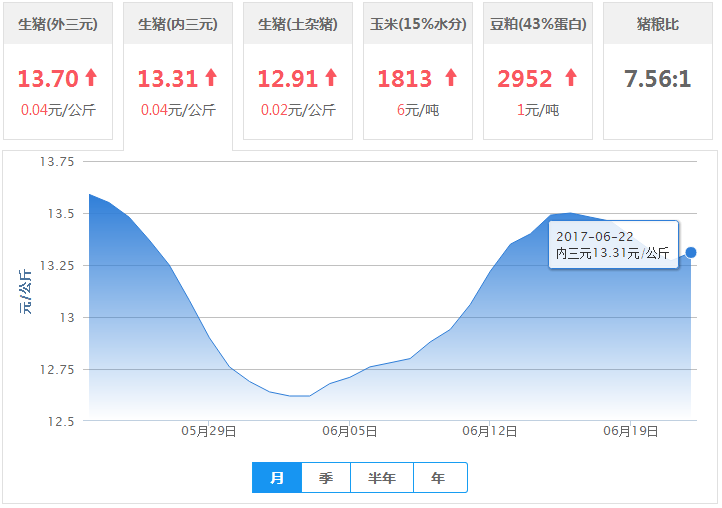Select the 生猪(外三元) tab
Screen dimensions: 722x508
(58, 24)
